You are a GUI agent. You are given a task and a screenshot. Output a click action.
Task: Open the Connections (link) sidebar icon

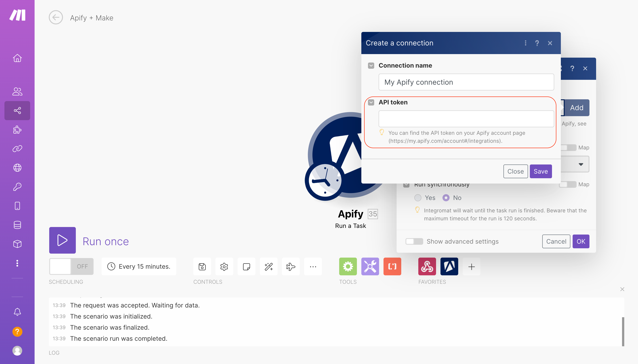point(17,149)
